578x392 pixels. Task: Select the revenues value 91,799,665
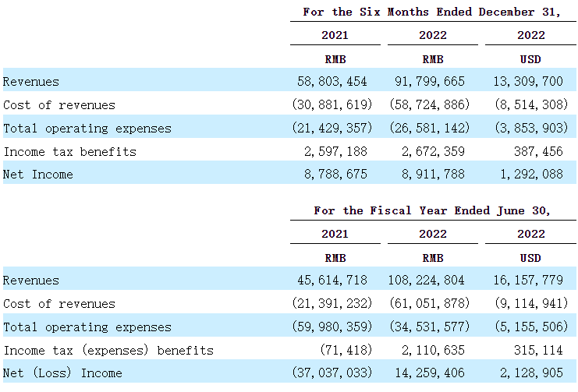tap(432, 81)
